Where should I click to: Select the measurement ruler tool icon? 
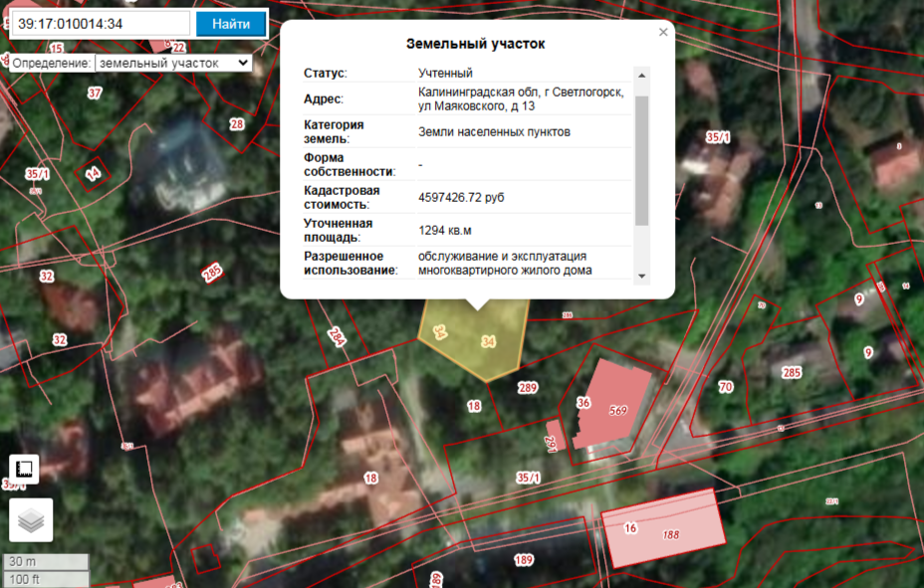[x=24, y=469]
